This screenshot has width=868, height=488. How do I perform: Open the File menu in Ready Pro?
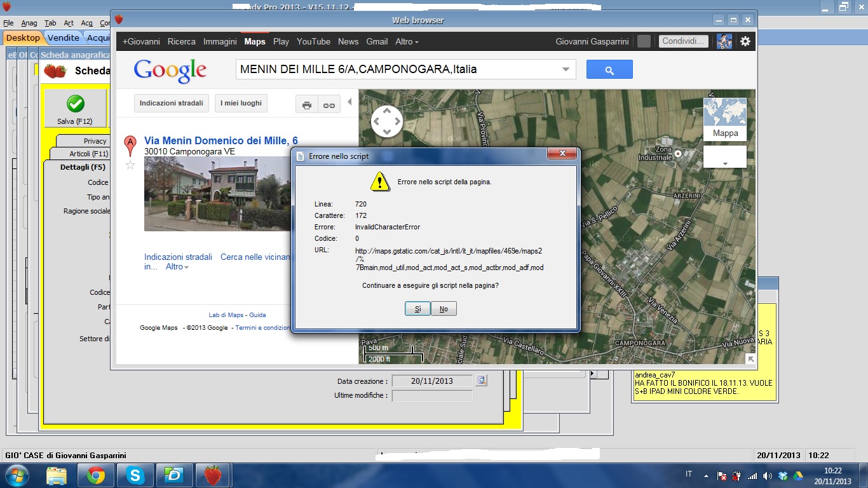[x=8, y=23]
